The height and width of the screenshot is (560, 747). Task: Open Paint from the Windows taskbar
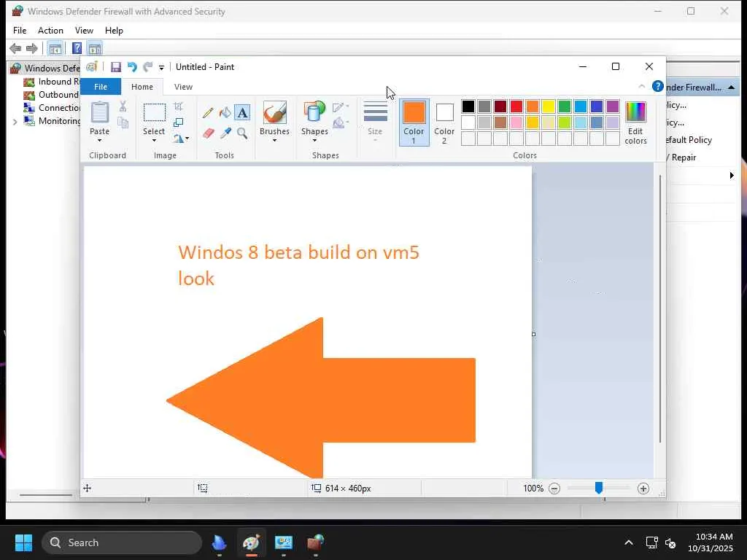[251, 542]
